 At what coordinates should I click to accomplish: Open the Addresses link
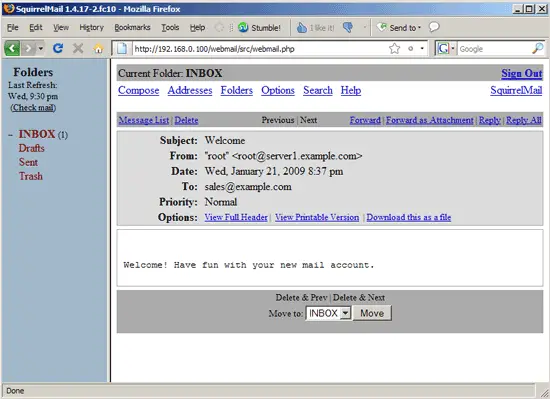point(190,90)
